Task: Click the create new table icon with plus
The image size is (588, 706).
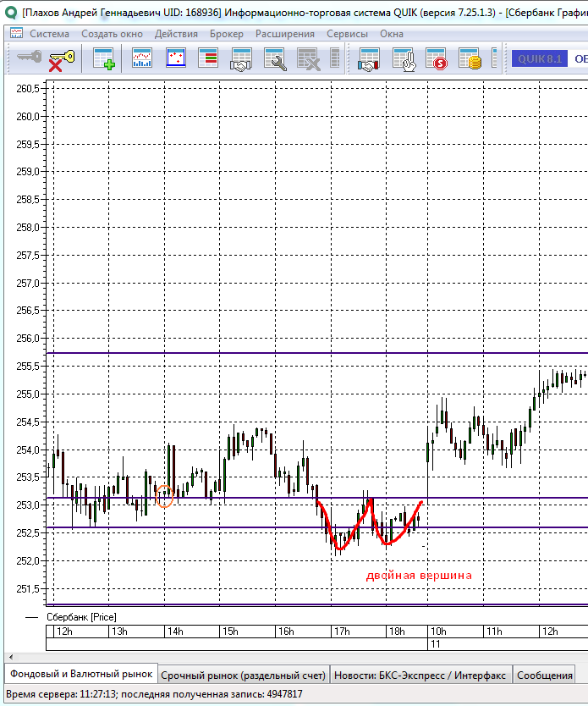Action: point(103,58)
